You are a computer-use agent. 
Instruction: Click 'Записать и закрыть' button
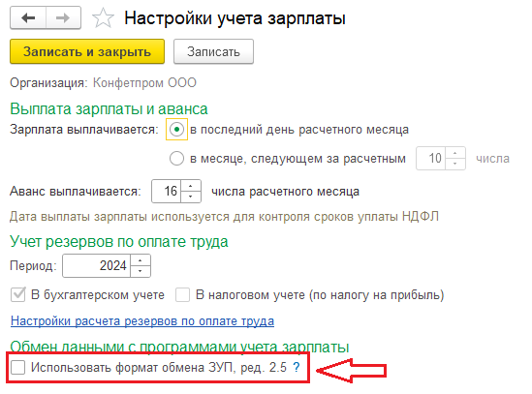pyautogui.click(x=87, y=51)
